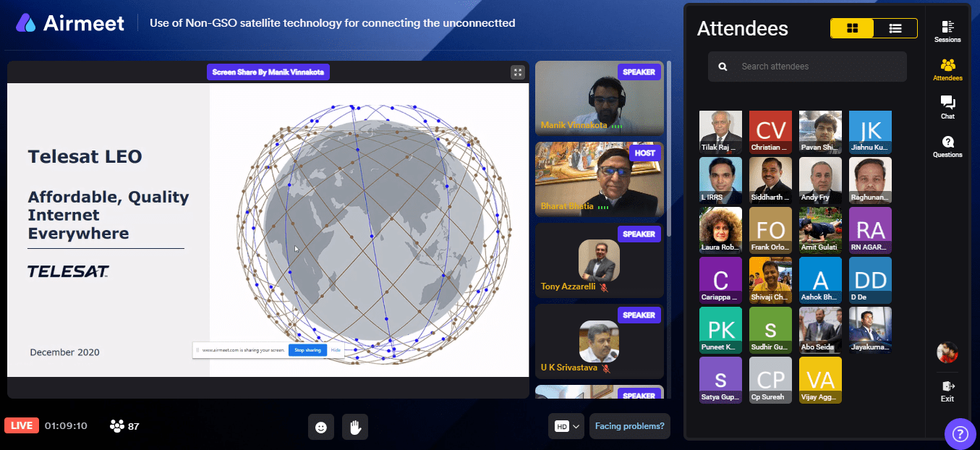
Task: Open emoji reactions button
Action: [321, 427]
